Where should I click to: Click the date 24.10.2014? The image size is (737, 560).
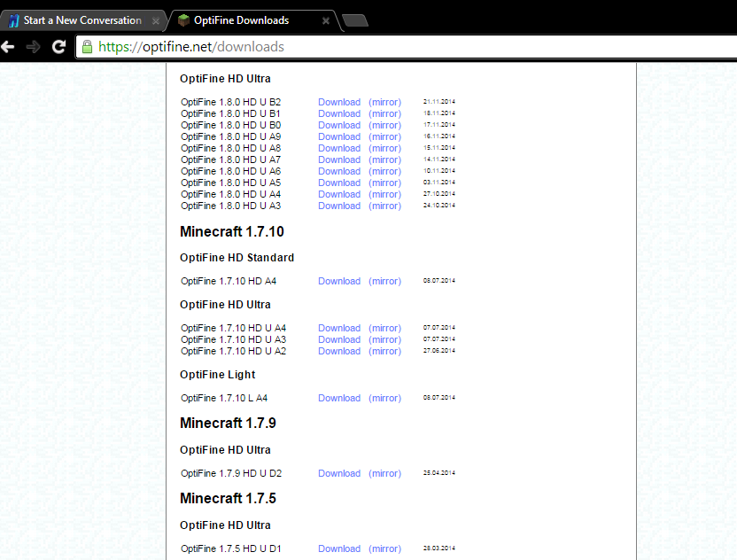tap(439, 206)
